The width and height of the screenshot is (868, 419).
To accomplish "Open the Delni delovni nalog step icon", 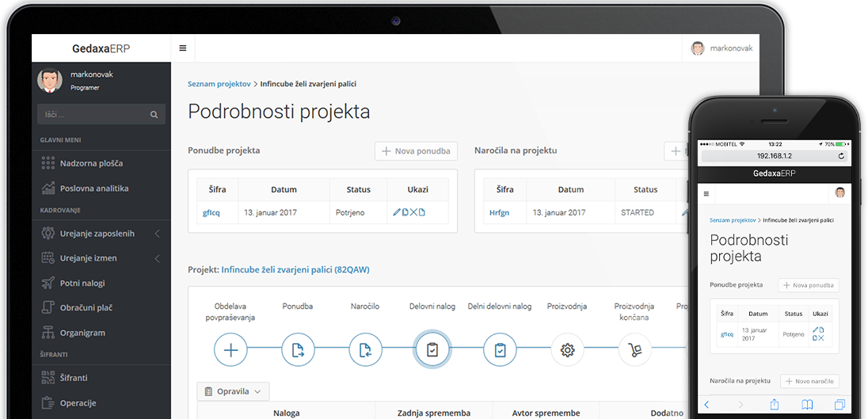I will point(500,349).
